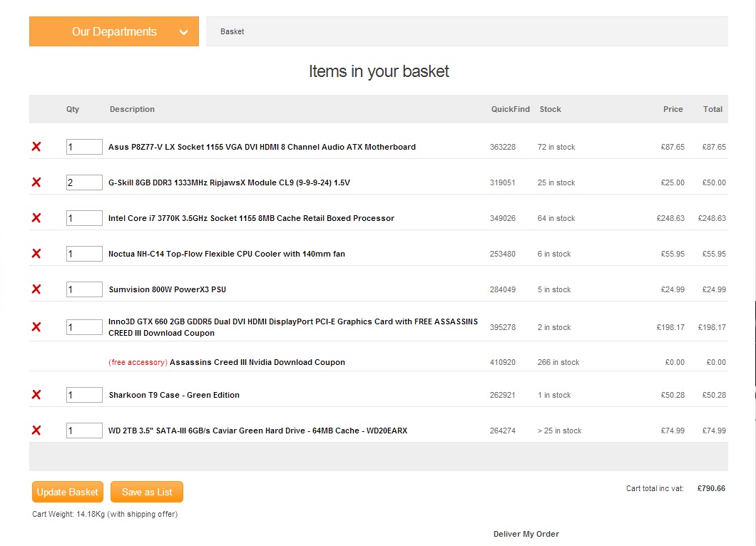Image resolution: width=756 pixels, height=546 pixels.
Task: Edit quantity for Sharkoon T9 Case
Action: [x=84, y=395]
